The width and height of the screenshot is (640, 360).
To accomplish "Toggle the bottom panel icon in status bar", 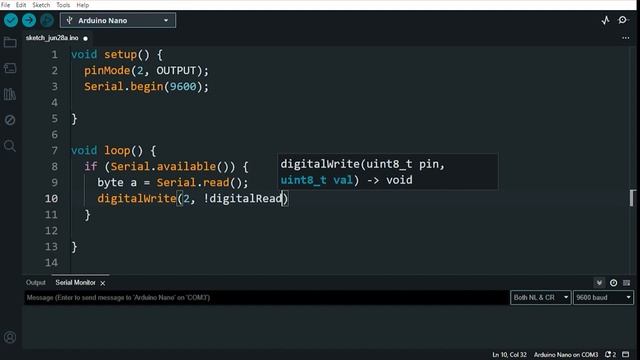I will pyautogui.click(x=626, y=354).
